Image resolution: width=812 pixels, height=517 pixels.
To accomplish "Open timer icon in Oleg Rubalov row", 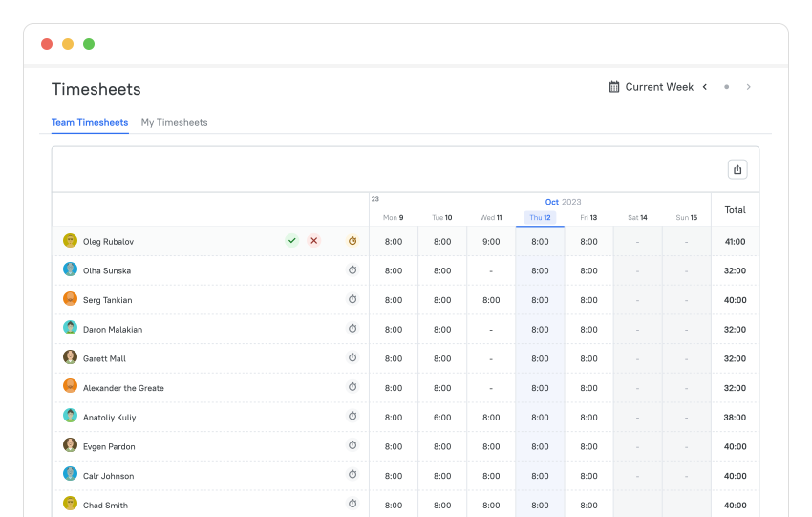I will click(353, 241).
